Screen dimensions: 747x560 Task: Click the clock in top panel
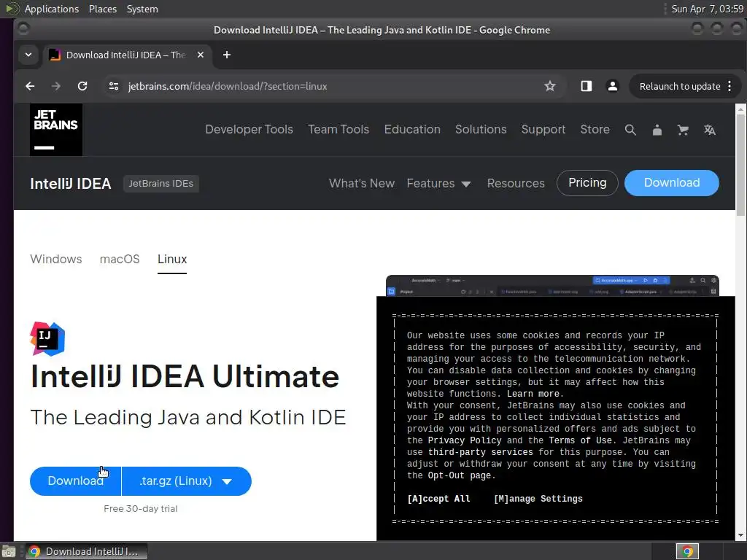[x=707, y=9]
